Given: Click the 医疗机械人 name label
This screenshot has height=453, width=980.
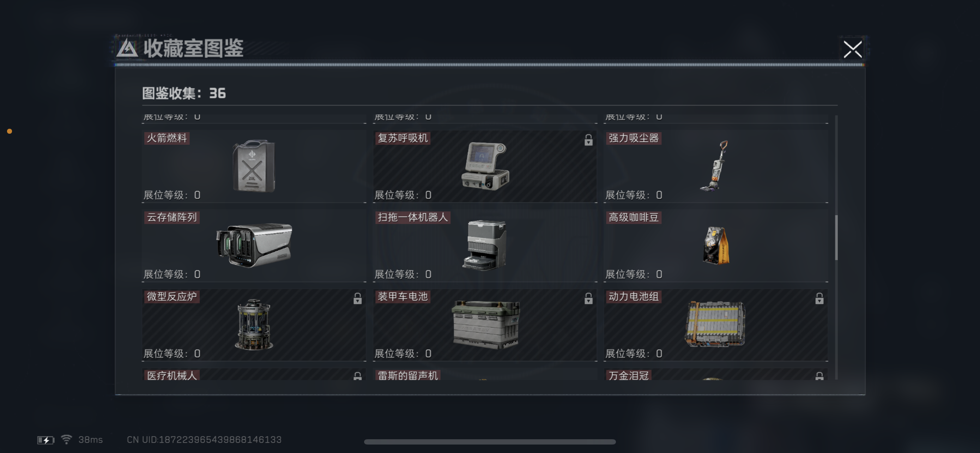Looking at the screenshot, I should click(171, 375).
